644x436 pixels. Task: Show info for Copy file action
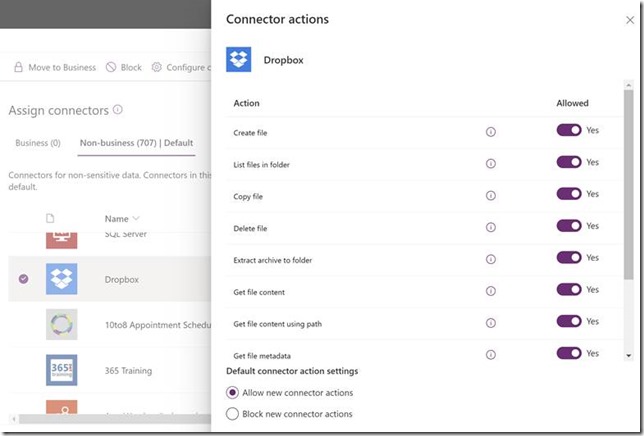click(490, 195)
